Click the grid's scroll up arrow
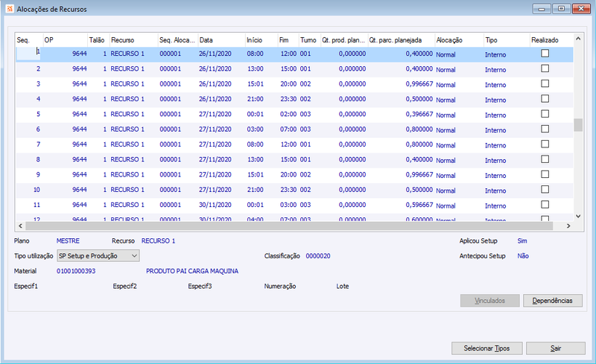596x364 pixels. click(x=578, y=39)
